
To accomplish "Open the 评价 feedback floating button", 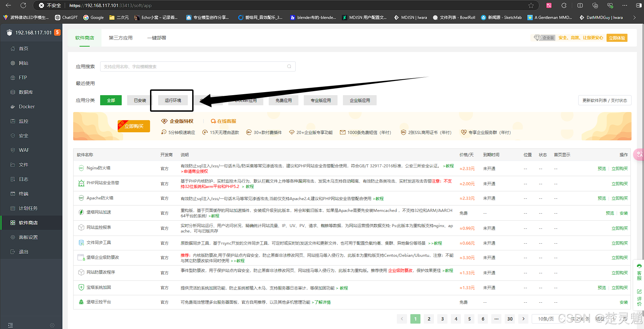I will point(639,297).
